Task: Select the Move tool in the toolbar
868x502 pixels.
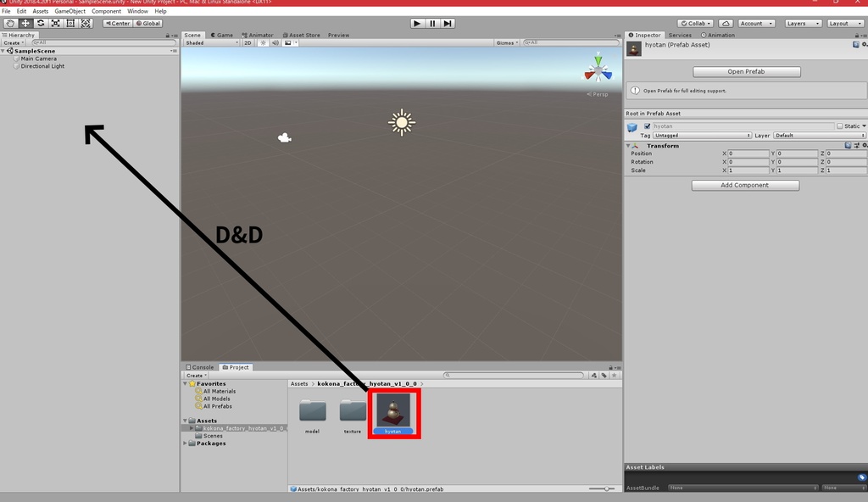Action: pos(25,23)
